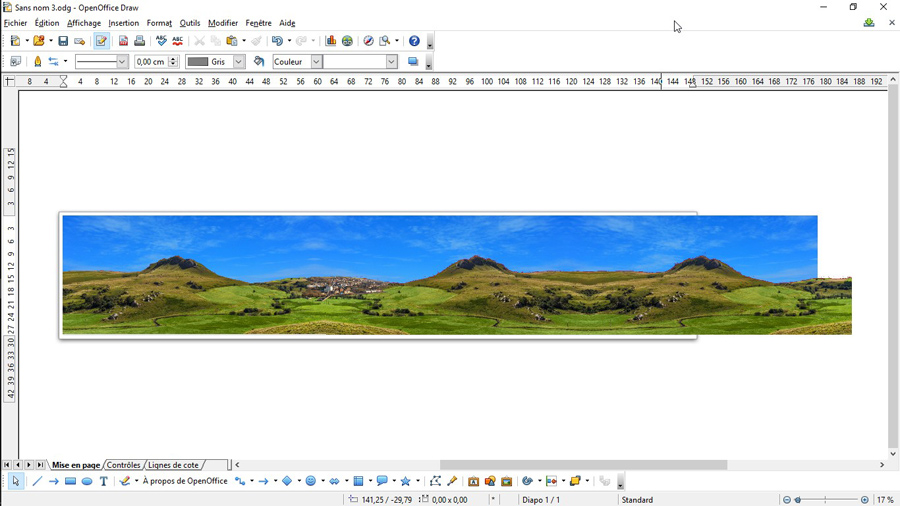Image resolution: width=900 pixels, height=506 pixels.
Task: Insert a chart from the toolbar
Action: click(x=331, y=41)
